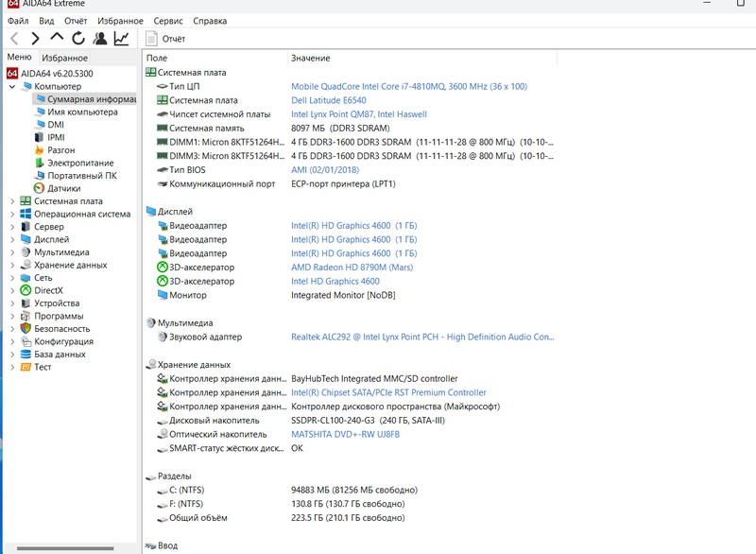
Task: Select Электропитание in the tree
Action: 80,163
